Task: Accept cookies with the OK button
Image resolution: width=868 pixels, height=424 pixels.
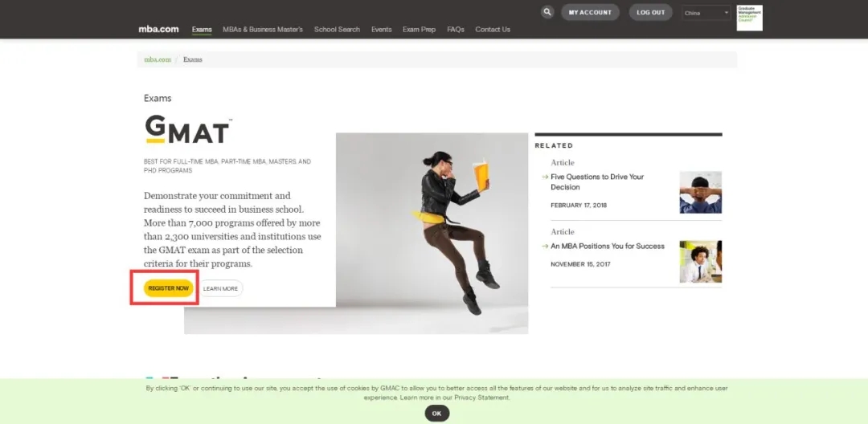Action: [x=436, y=413]
